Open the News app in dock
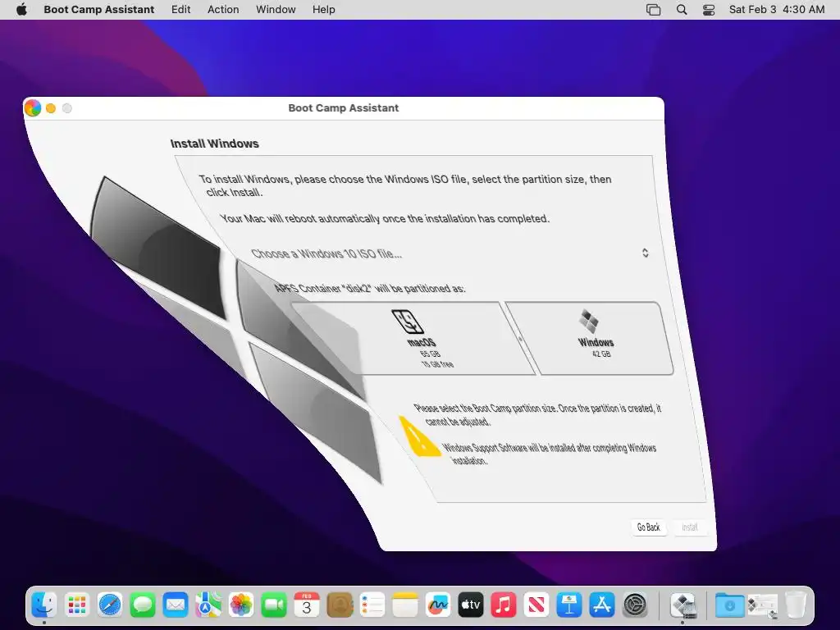 pyautogui.click(x=536, y=605)
